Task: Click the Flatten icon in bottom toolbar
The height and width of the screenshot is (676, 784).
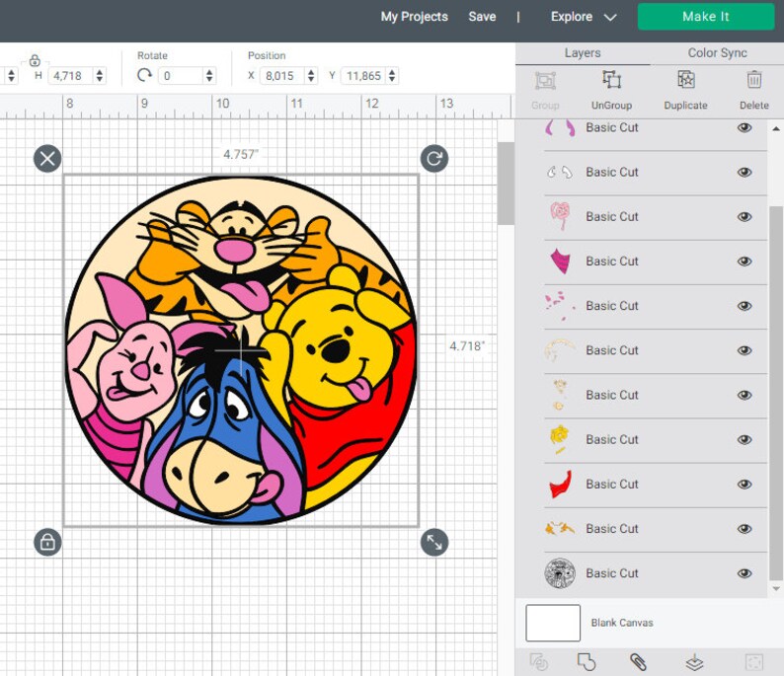Action: [x=694, y=662]
